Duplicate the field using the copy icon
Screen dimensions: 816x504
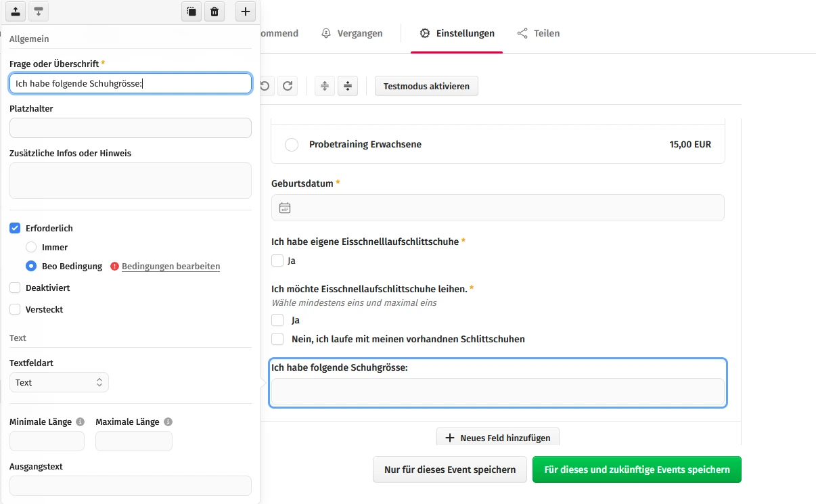point(191,12)
